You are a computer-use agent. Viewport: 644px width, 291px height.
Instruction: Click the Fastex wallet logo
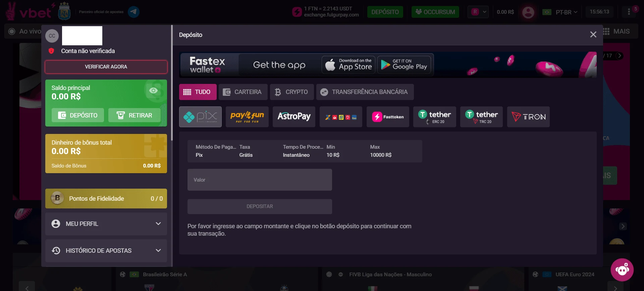click(x=207, y=65)
